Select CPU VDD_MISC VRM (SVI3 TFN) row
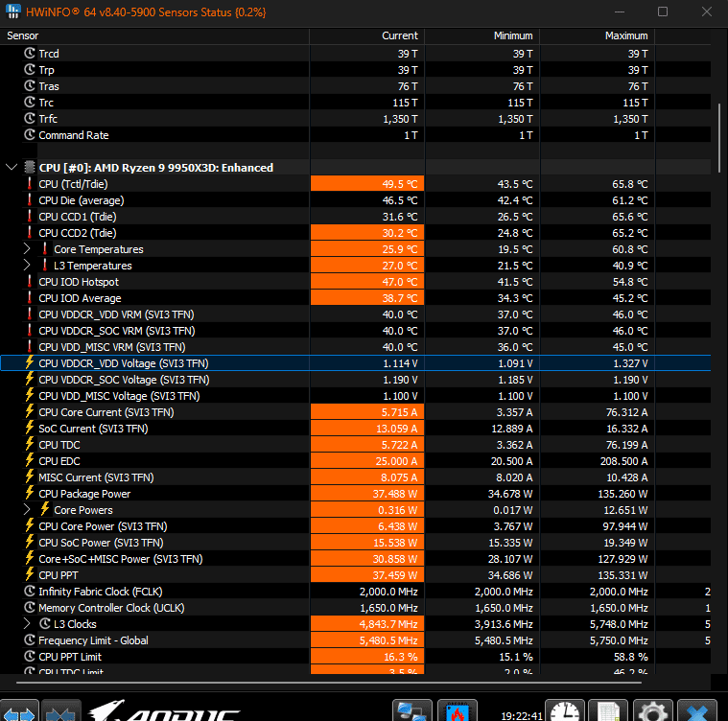728x721 pixels. point(356,347)
